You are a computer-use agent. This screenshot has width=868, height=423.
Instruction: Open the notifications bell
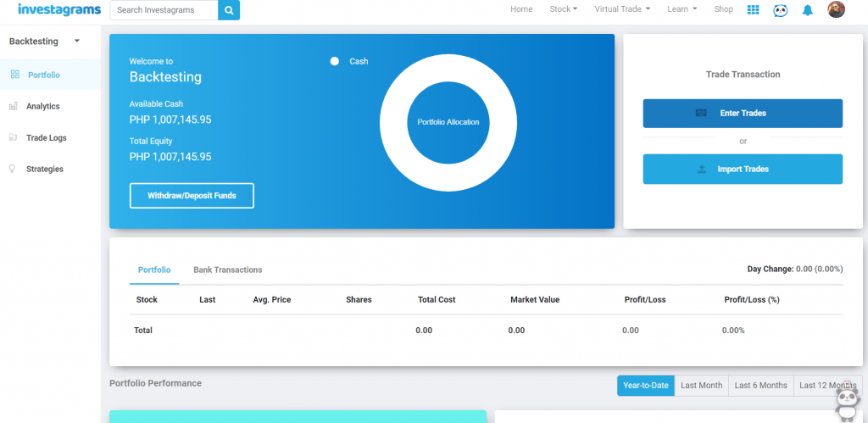(x=808, y=10)
